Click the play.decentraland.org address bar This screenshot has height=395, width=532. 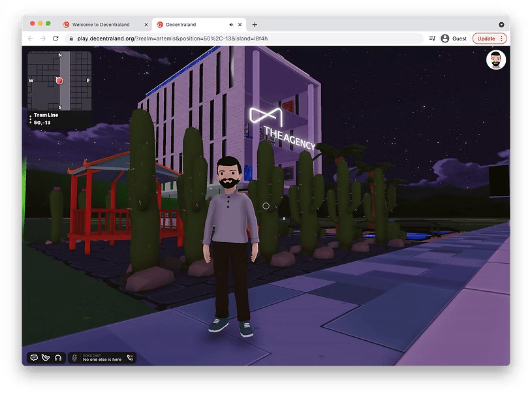point(196,39)
